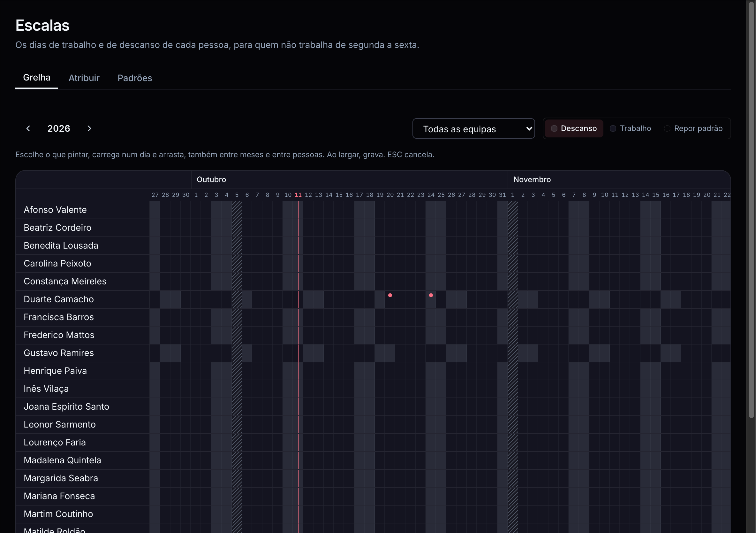Click the first red dot in Duarte Camacho row
This screenshot has width=756, height=533.
[390, 295]
